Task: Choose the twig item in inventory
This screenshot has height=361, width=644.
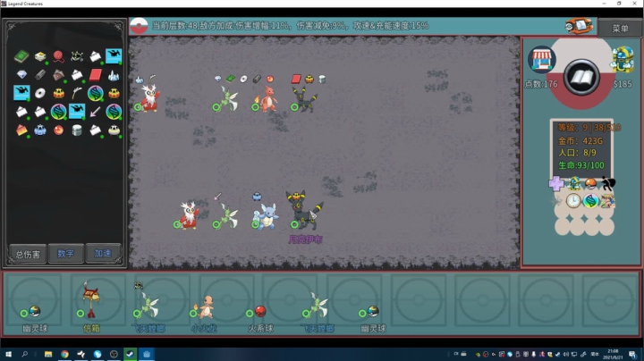Action: (77, 93)
